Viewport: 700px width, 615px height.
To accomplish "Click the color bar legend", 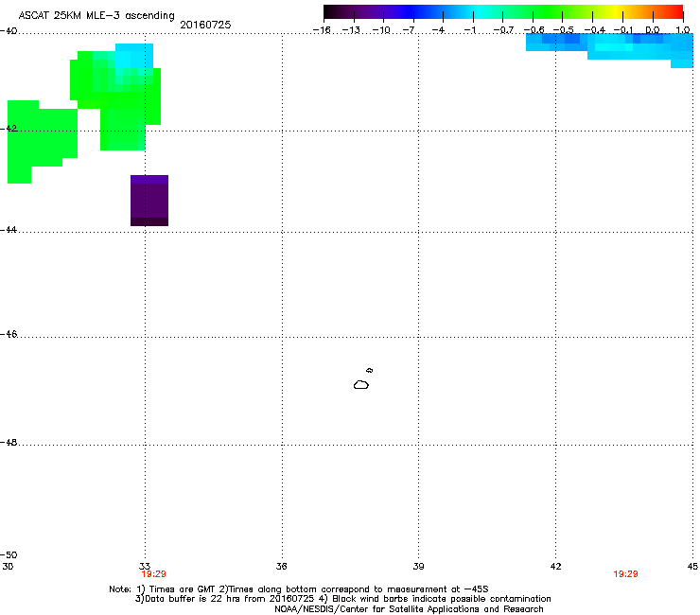I will (503, 12).
